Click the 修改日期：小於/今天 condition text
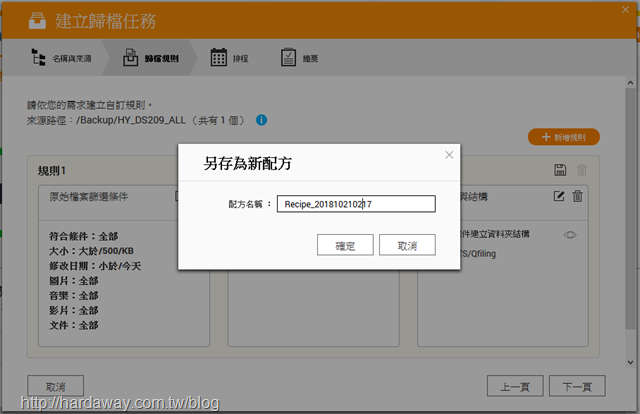Viewport: 640px width, 414px height. click(95, 266)
